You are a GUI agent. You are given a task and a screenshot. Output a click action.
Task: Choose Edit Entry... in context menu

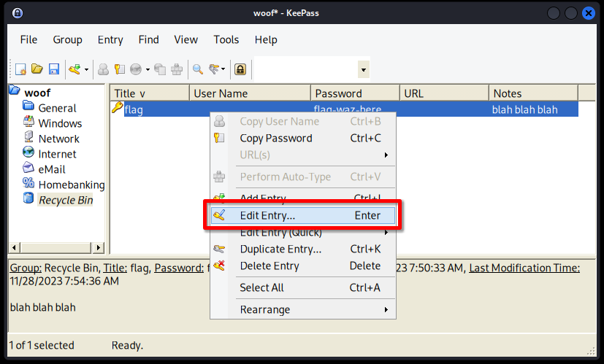tap(303, 215)
